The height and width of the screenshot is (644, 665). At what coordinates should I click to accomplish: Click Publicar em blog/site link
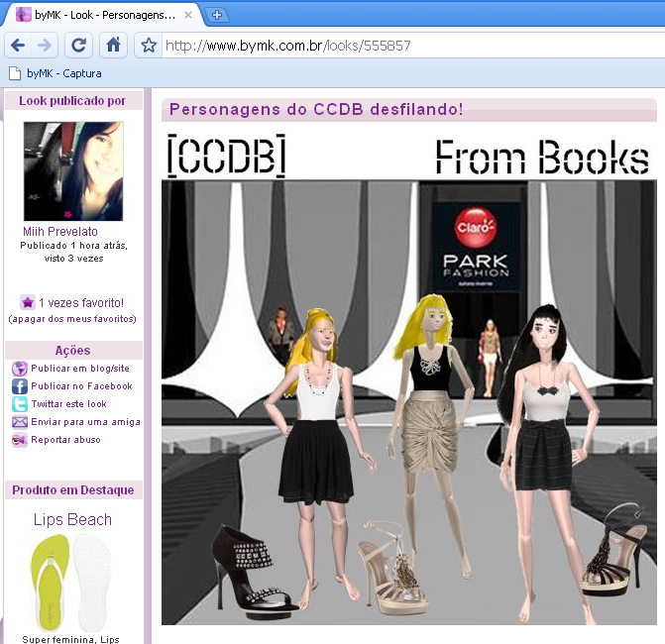[80, 369]
